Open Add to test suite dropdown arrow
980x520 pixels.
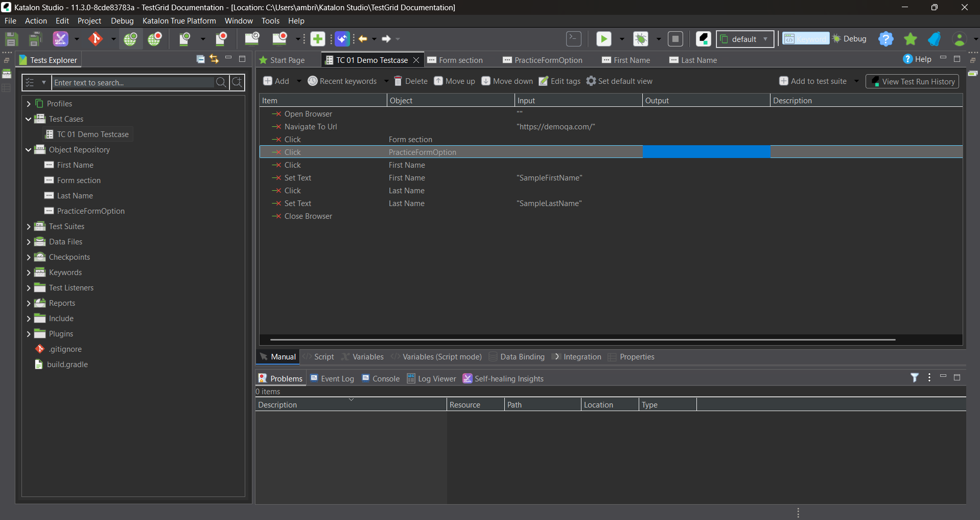click(x=856, y=81)
